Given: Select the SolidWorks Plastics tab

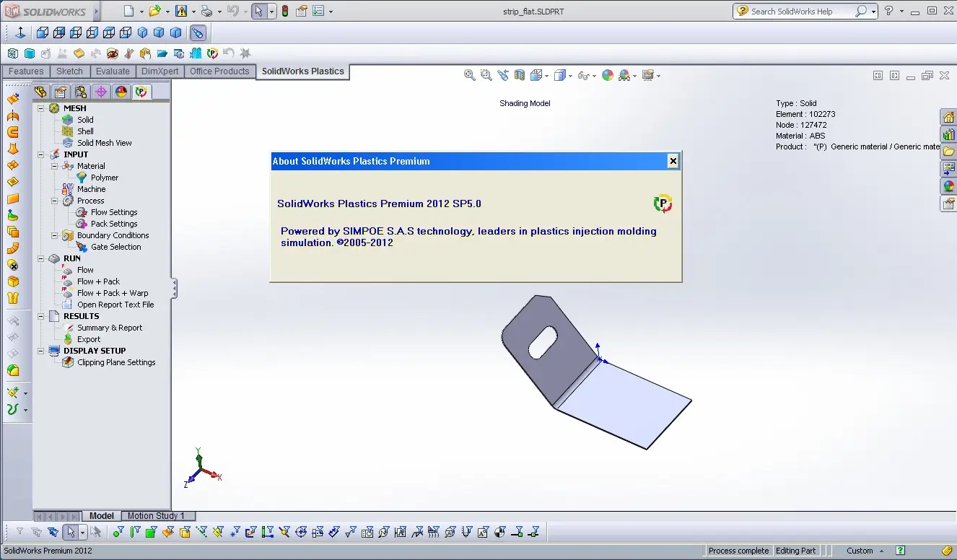Looking at the screenshot, I should tap(303, 71).
